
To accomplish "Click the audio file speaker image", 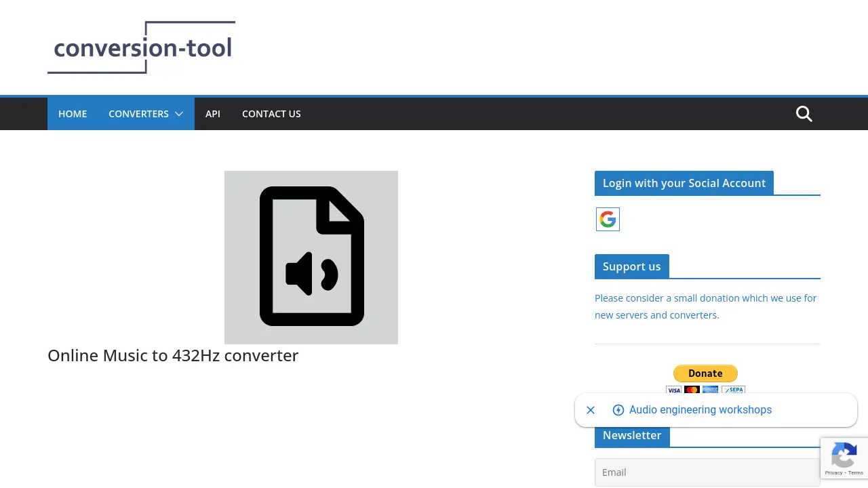I will point(311,258).
